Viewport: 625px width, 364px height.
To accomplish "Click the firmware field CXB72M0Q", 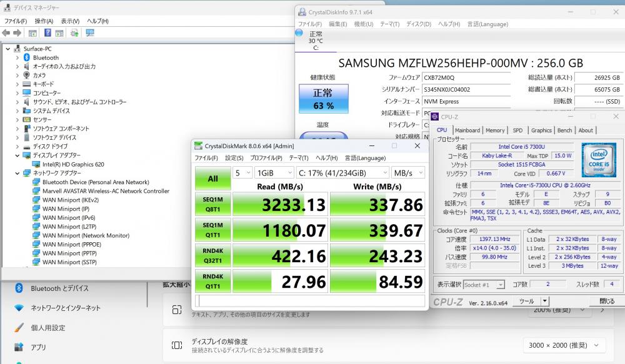I will click(466, 77).
